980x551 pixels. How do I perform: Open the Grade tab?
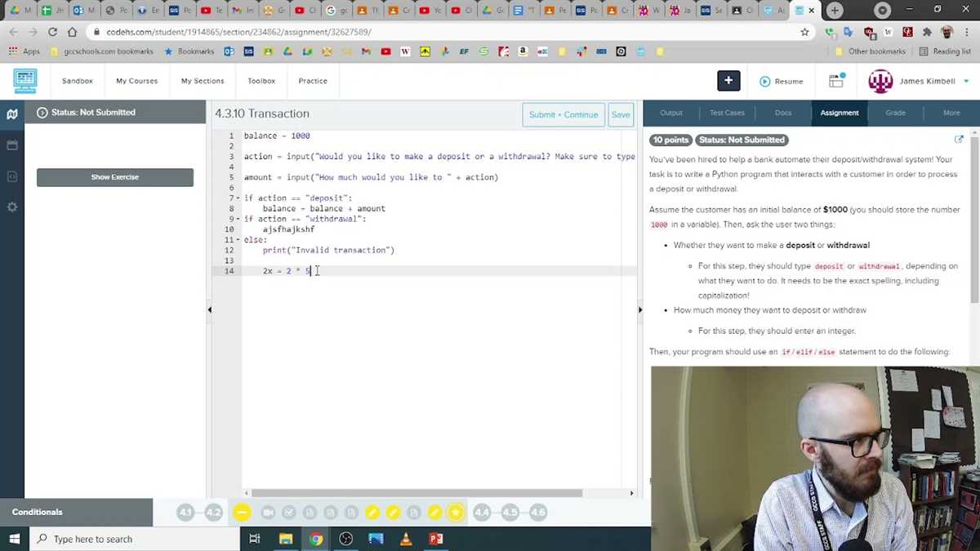895,113
